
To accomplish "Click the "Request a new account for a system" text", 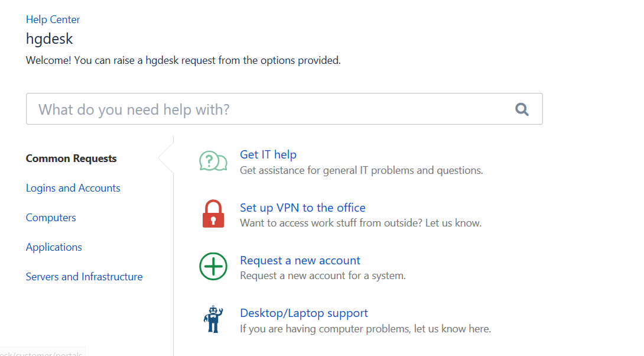I will [x=323, y=276].
